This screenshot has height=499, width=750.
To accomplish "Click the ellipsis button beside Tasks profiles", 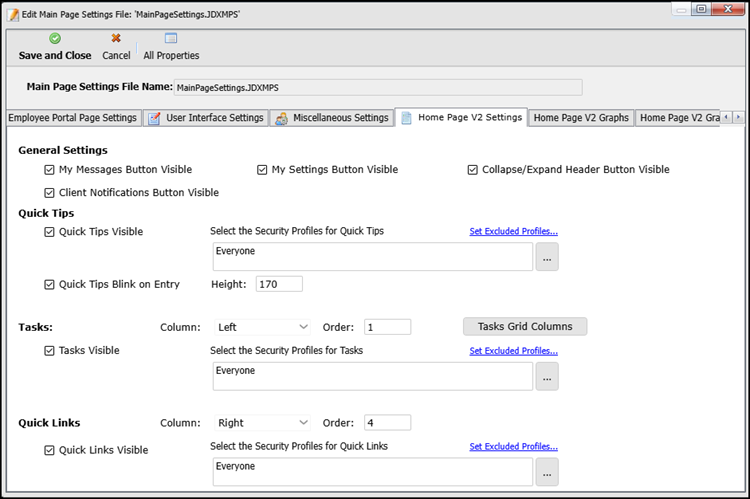I will [547, 377].
